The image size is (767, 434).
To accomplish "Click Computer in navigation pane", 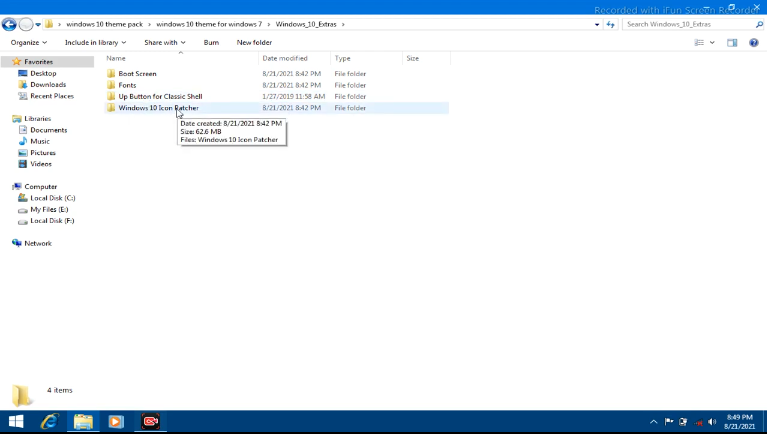I will 41,186.
